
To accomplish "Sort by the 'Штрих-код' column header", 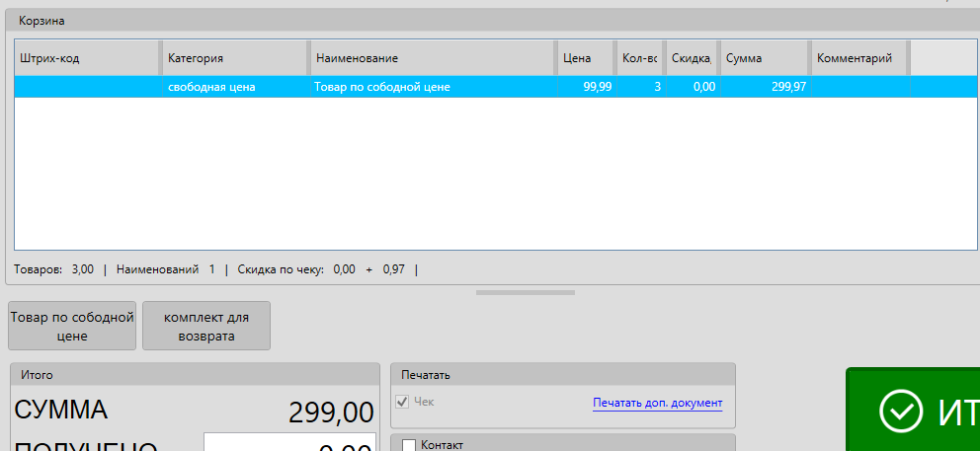I will (x=87, y=58).
